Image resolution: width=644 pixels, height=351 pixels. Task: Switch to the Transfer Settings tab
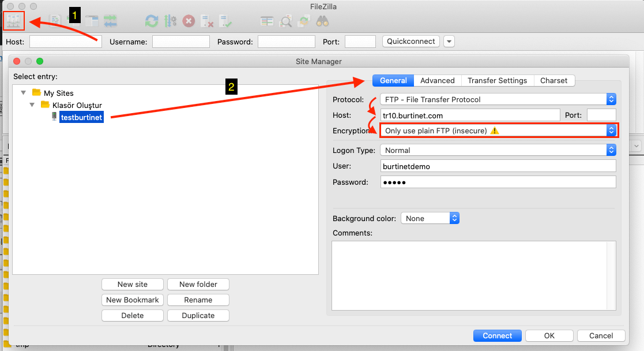click(x=497, y=81)
